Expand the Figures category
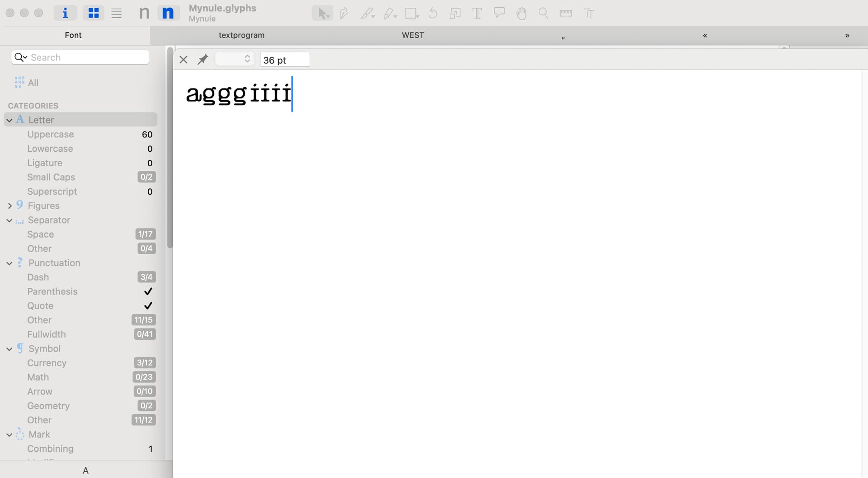 click(x=9, y=206)
